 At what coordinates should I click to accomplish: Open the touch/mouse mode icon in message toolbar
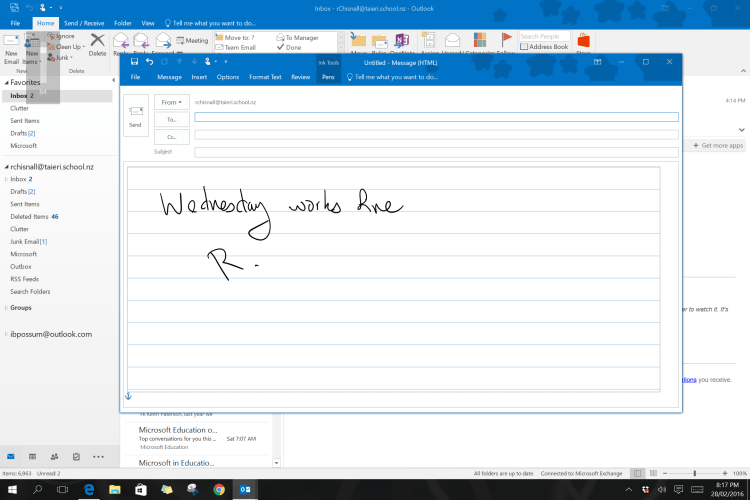pyautogui.click(x=210, y=62)
